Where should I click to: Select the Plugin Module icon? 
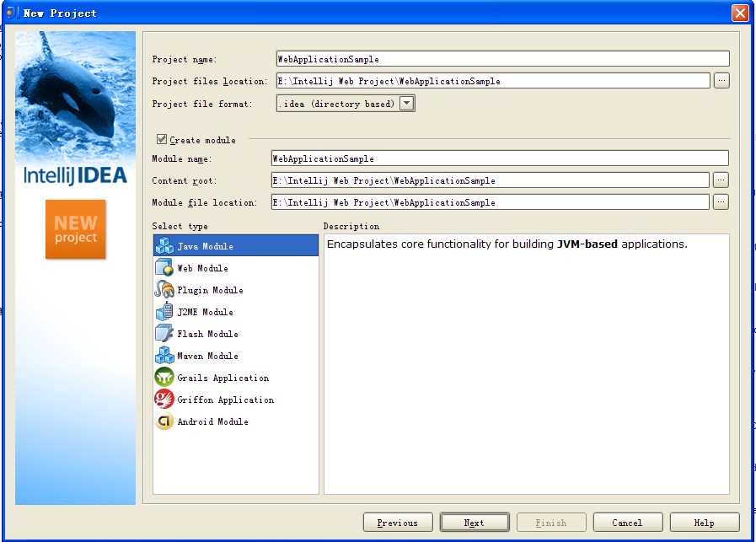(165, 289)
